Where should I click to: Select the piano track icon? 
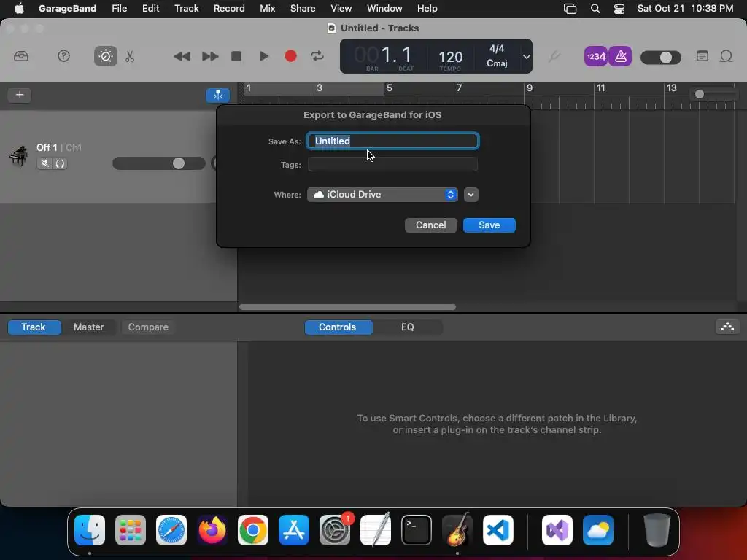point(18,156)
